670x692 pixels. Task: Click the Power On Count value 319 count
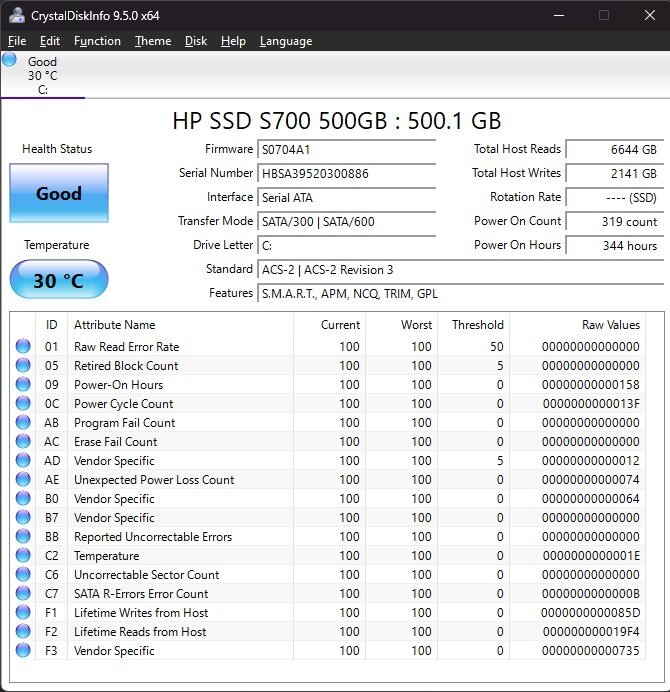615,221
